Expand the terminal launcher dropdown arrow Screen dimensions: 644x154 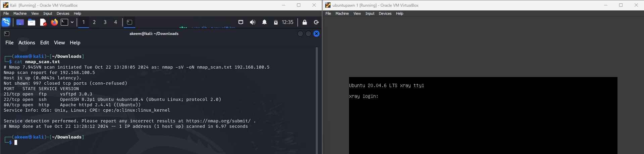tap(72, 22)
